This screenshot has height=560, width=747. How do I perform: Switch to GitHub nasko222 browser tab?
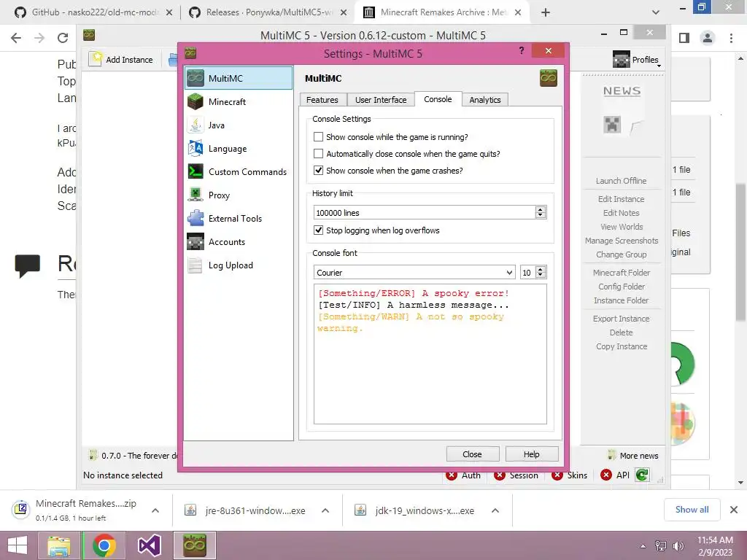[x=94, y=12]
